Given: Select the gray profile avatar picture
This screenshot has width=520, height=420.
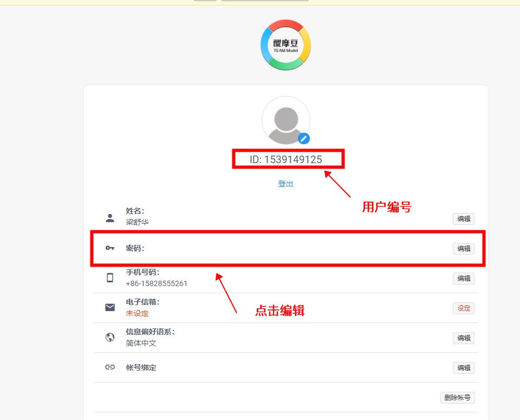Looking at the screenshot, I should [285, 120].
